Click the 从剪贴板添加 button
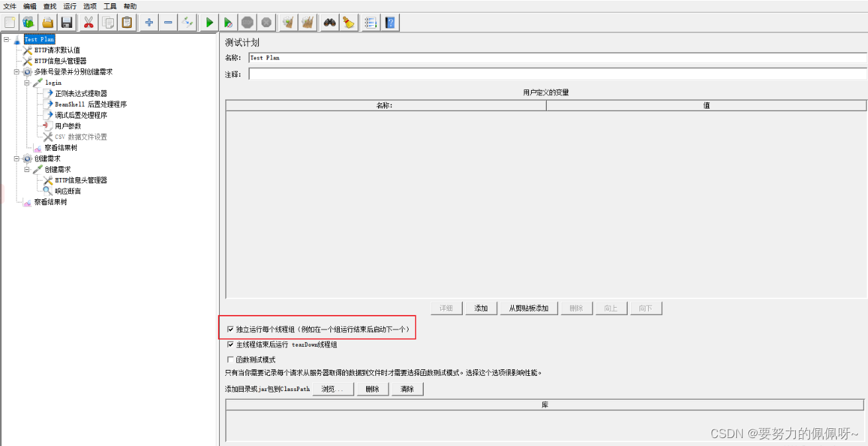Image resolution: width=868 pixels, height=446 pixels. tap(529, 308)
